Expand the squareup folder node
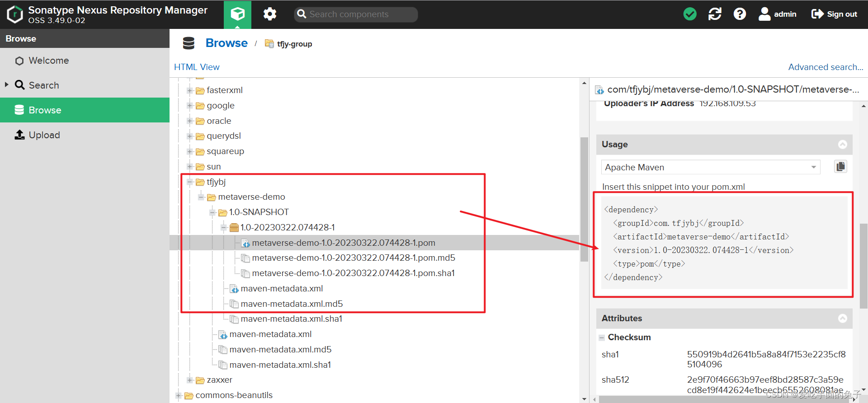 [190, 151]
